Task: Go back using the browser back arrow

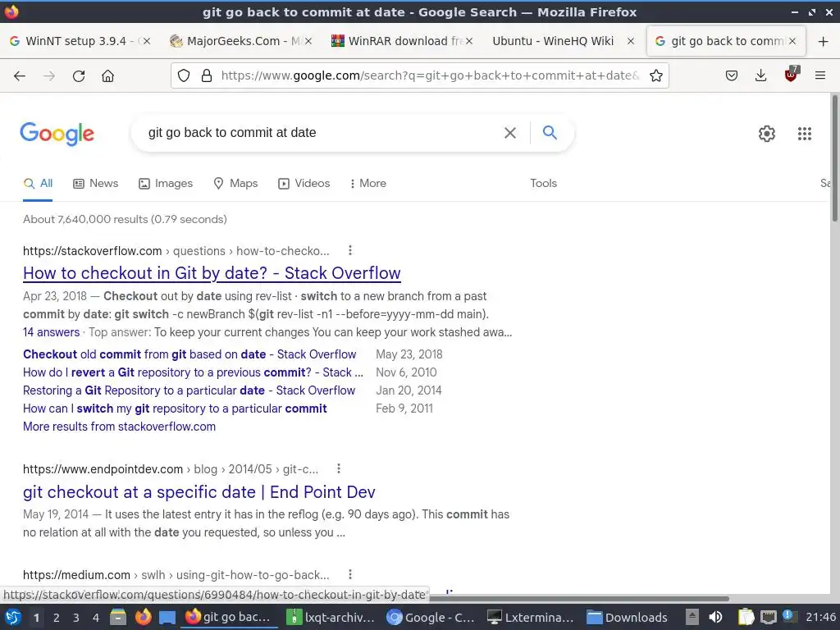Action: point(20,76)
